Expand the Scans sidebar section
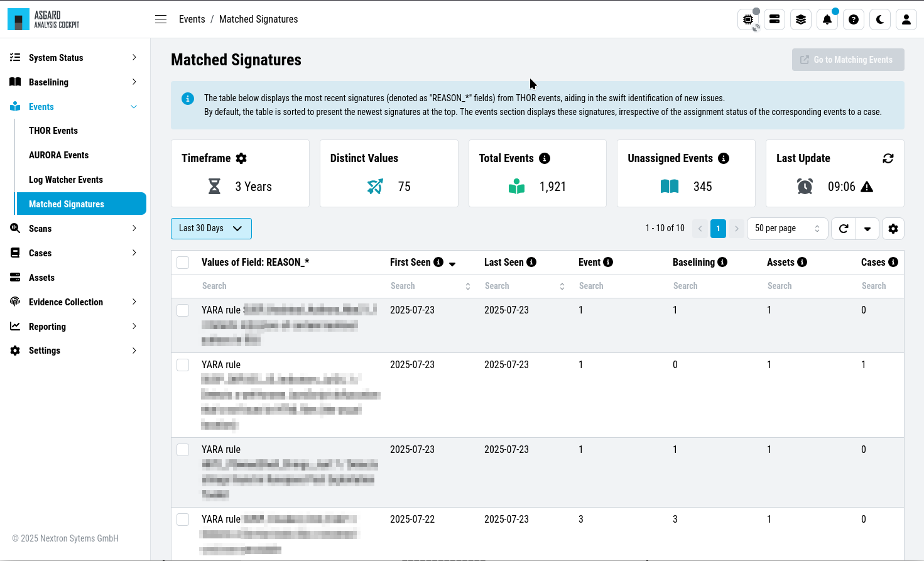 click(x=75, y=229)
